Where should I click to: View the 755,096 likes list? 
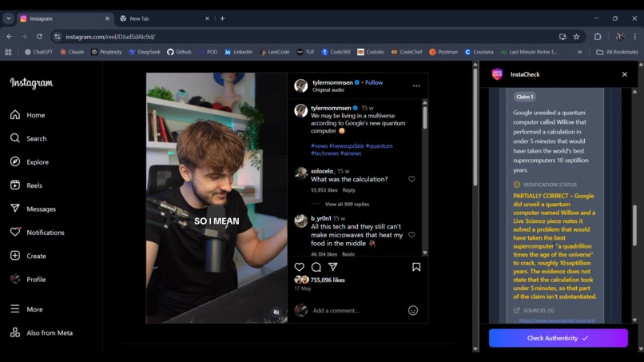click(x=328, y=280)
